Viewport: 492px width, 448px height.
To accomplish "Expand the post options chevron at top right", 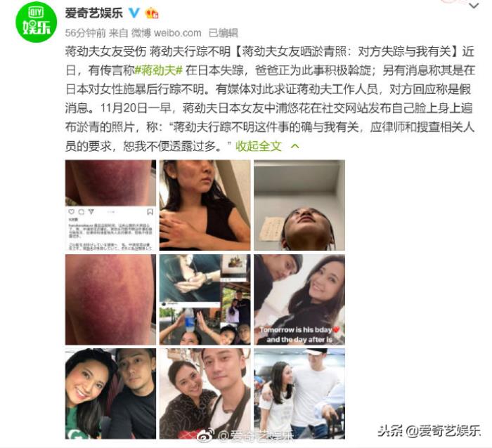I will tap(474, 6).
